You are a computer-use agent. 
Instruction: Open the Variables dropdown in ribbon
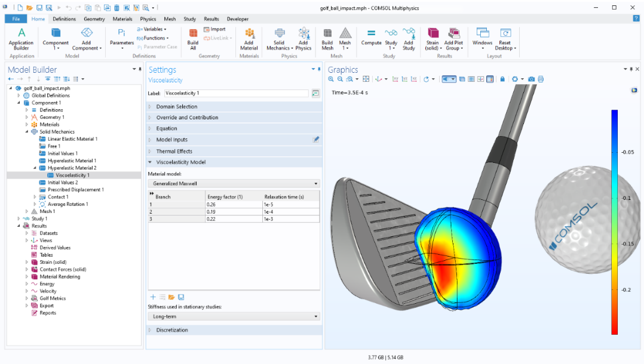[152, 29]
